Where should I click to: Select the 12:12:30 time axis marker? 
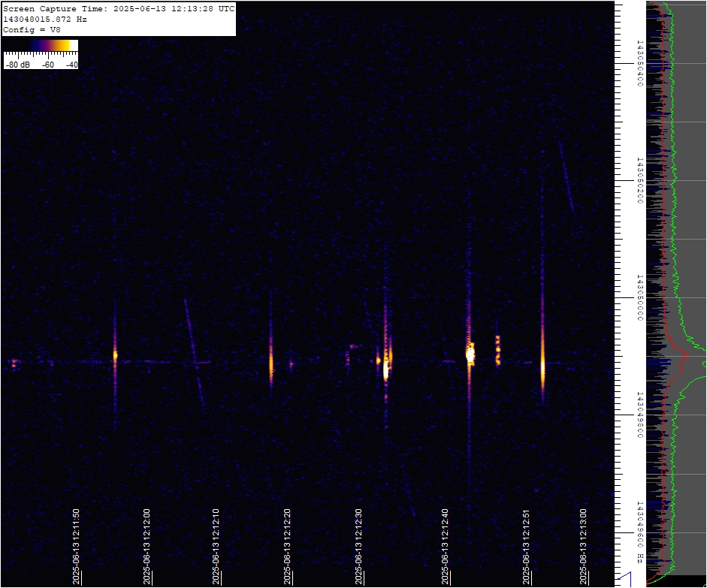(359, 547)
